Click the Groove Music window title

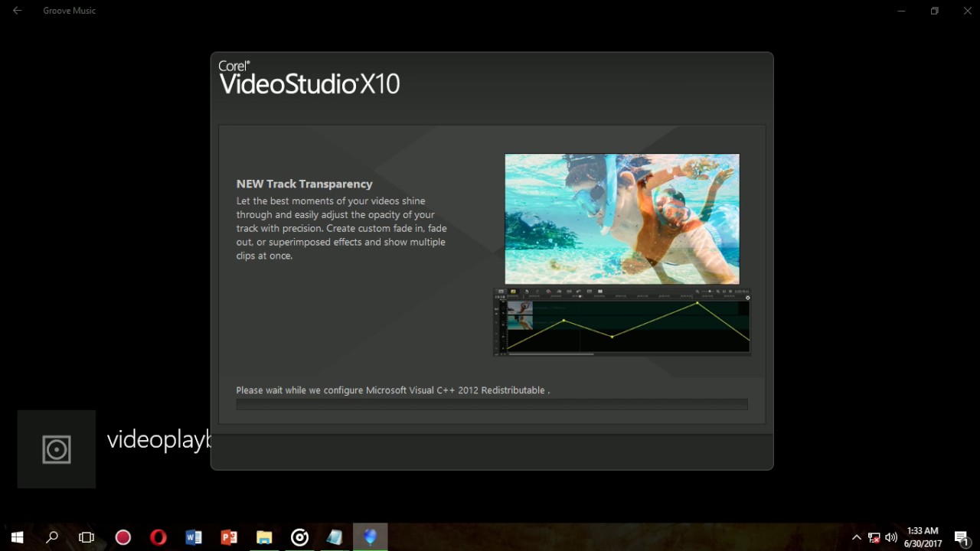click(69, 11)
